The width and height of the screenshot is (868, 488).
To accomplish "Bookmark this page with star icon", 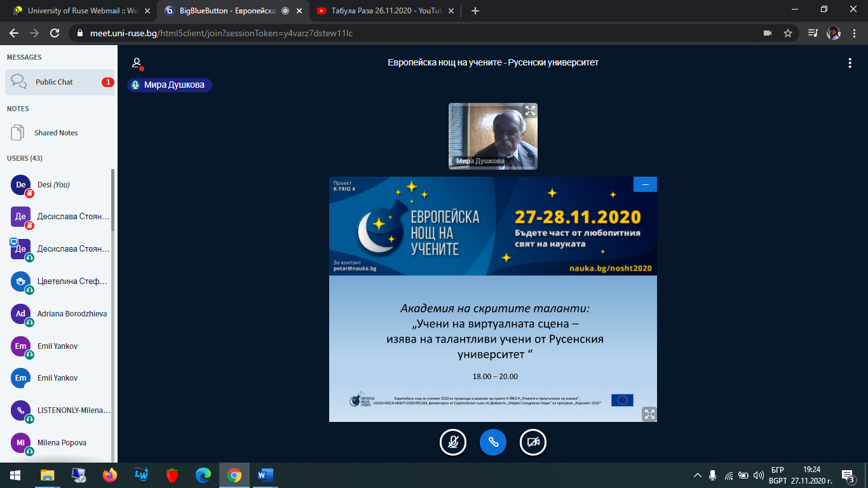I will coord(788,33).
